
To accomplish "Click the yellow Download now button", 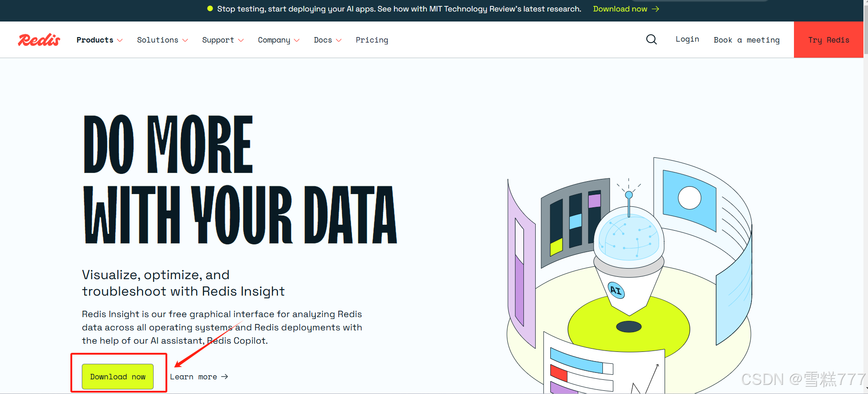I will point(118,377).
